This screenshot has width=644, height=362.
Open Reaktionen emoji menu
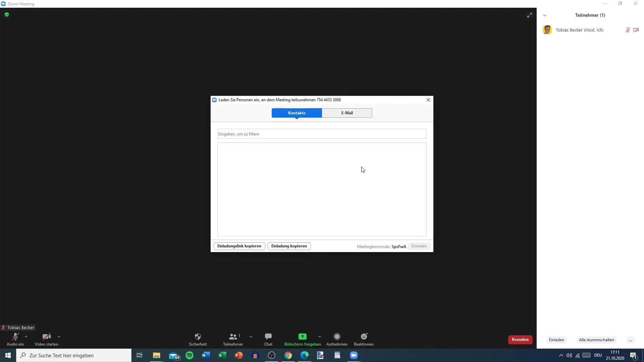pos(364,339)
